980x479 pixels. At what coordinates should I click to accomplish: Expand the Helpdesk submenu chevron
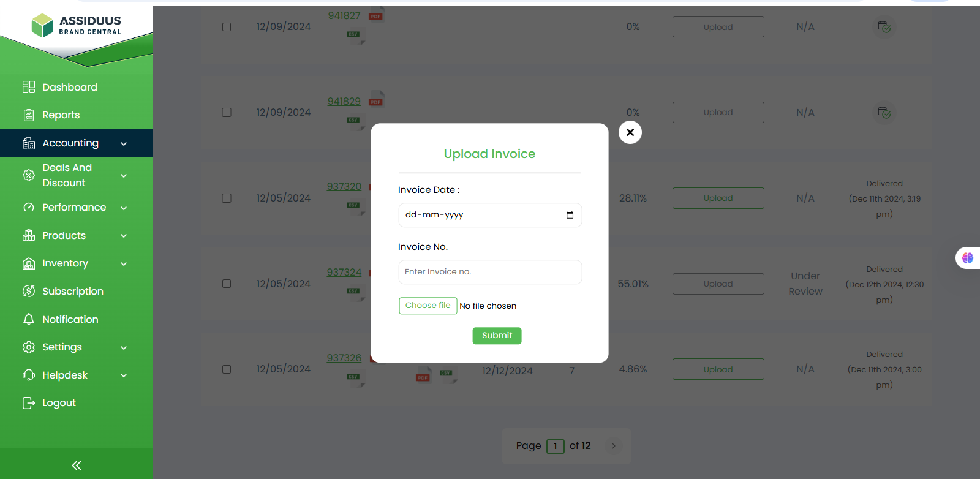[x=124, y=375]
